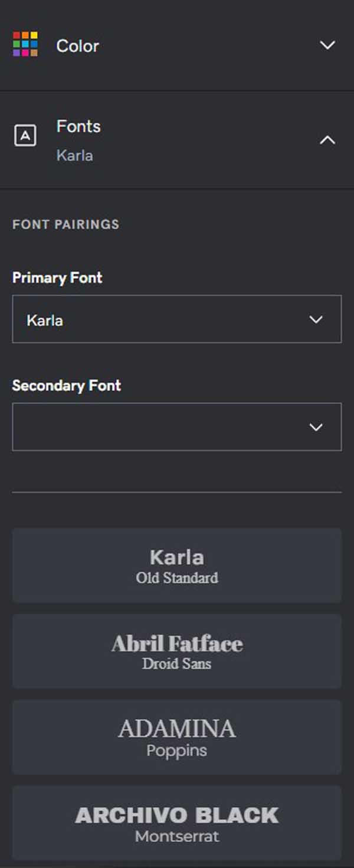Screen dimensions: 354x868
Task: Open the Primary Font dropdown showing Karla
Action: point(177,319)
